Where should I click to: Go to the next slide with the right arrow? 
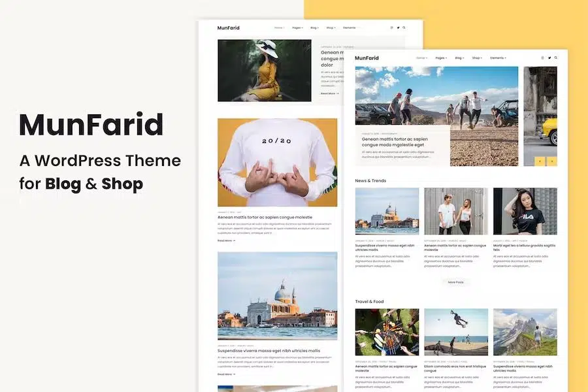(552, 161)
